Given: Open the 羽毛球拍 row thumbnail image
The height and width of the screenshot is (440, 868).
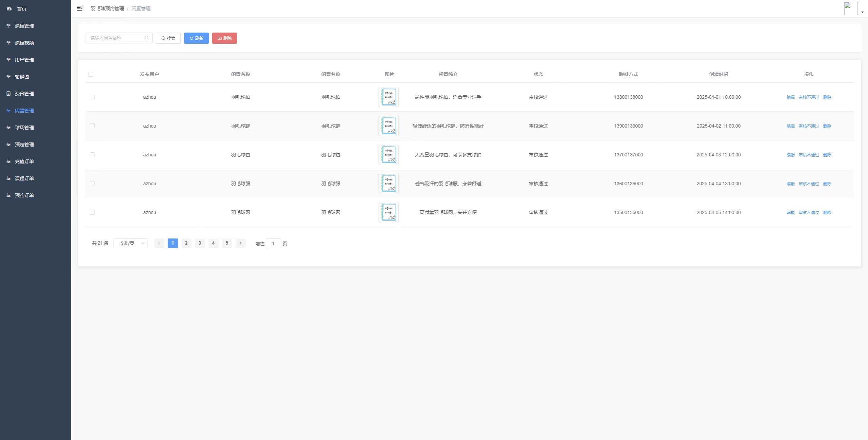Looking at the screenshot, I should (389, 97).
